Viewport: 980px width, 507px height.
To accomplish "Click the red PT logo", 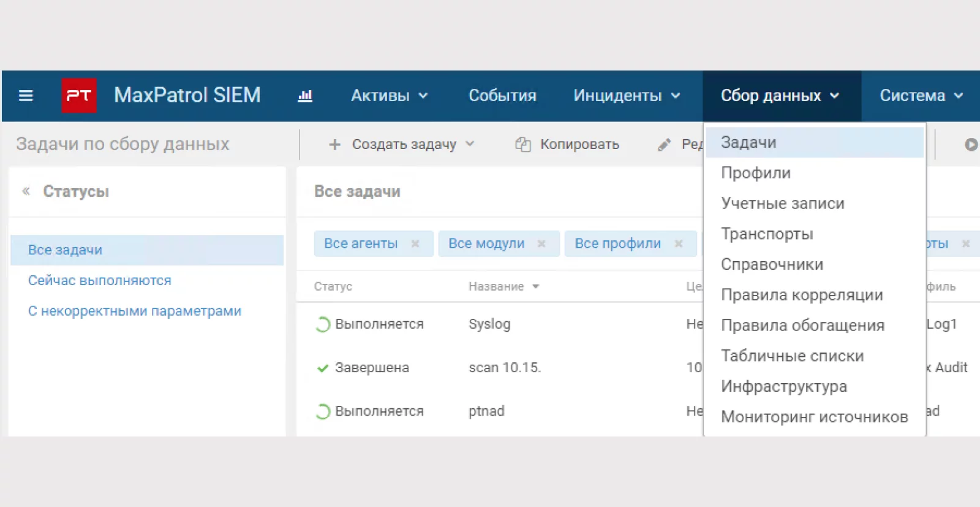I will (79, 96).
